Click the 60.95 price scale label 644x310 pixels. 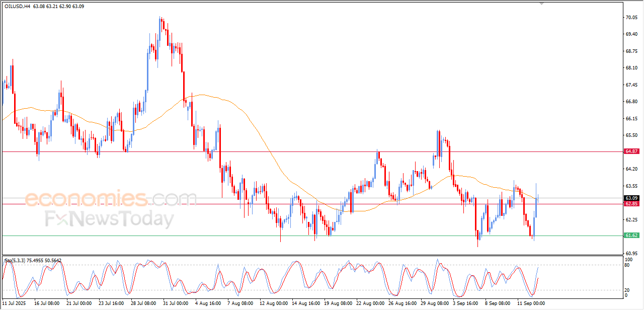pos(632,253)
